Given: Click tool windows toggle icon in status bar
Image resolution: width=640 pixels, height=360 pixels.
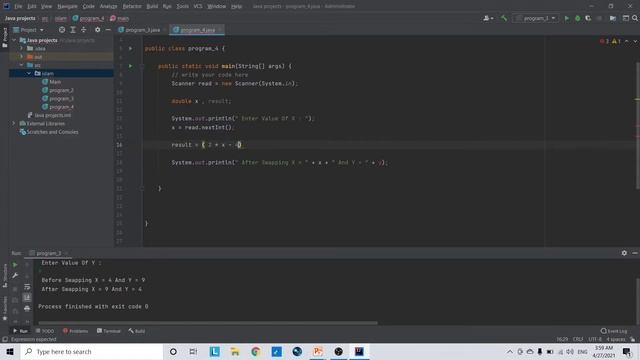Looking at the screenshot, I should point(5,339).
